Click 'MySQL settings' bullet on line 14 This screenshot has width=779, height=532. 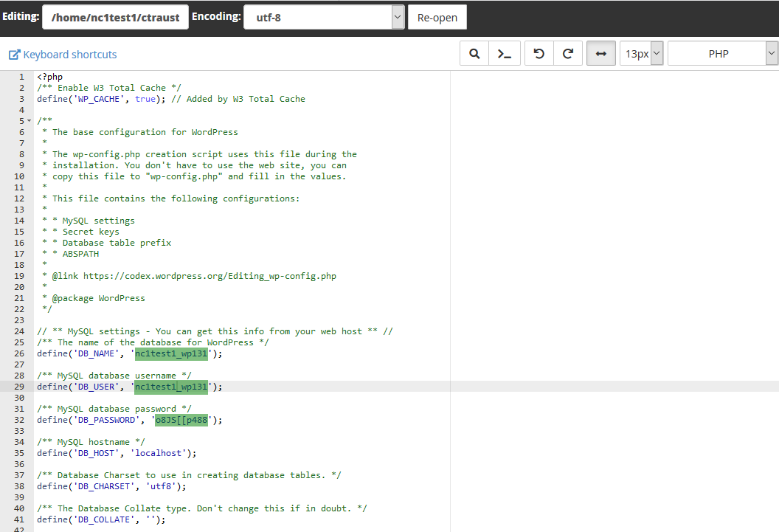coord(98,221)
